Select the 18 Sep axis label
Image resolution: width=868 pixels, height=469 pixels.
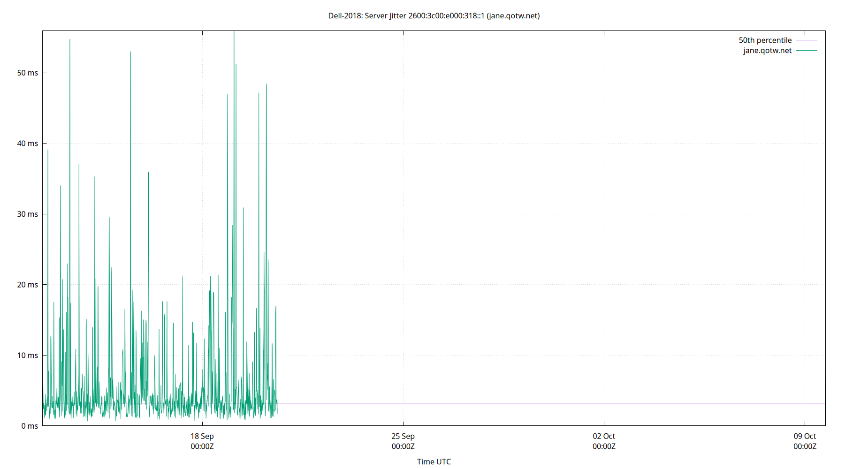point(202,436)
